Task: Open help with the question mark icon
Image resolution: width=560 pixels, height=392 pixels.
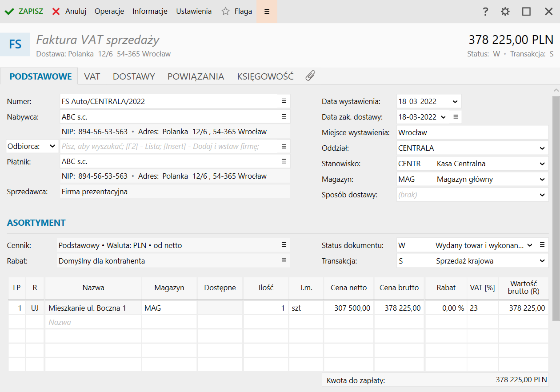Action: [485, 12]
